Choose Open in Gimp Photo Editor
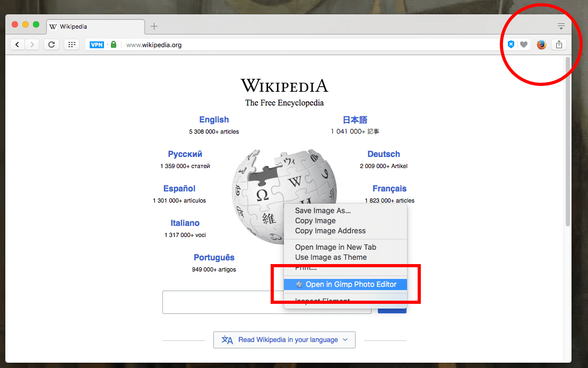588x368 pixels. point(345,284)
